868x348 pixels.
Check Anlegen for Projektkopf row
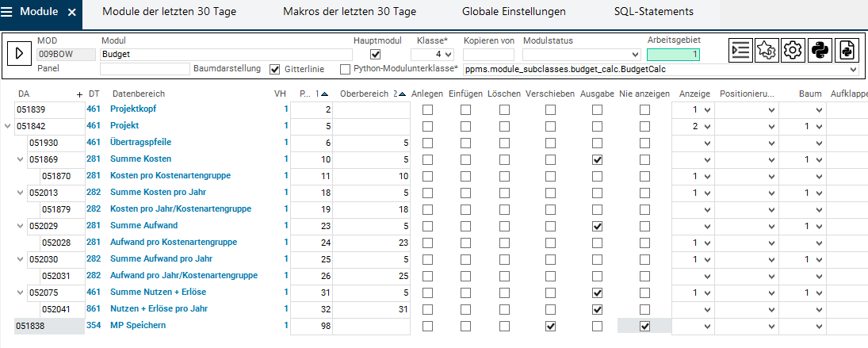click(x=427, y=109)
